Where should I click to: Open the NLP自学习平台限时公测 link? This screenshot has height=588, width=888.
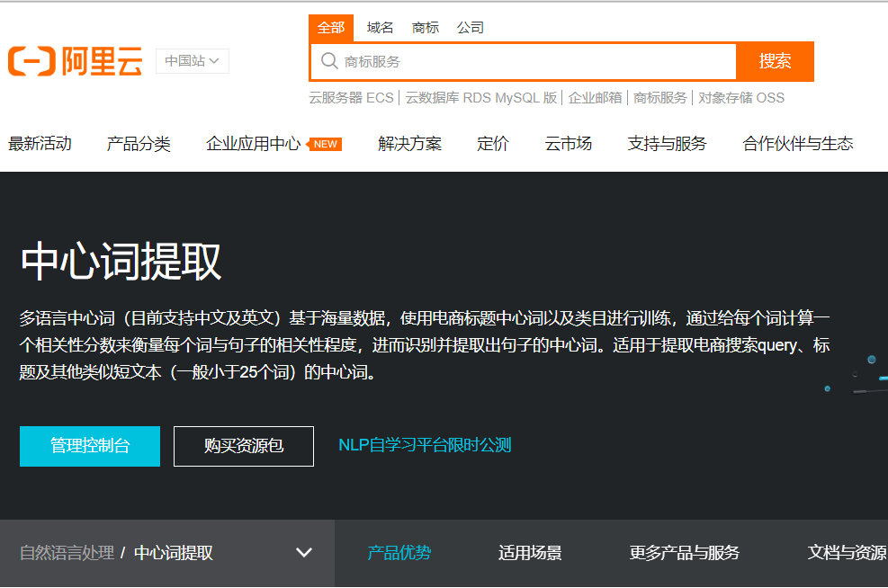[x=425, y=445]
